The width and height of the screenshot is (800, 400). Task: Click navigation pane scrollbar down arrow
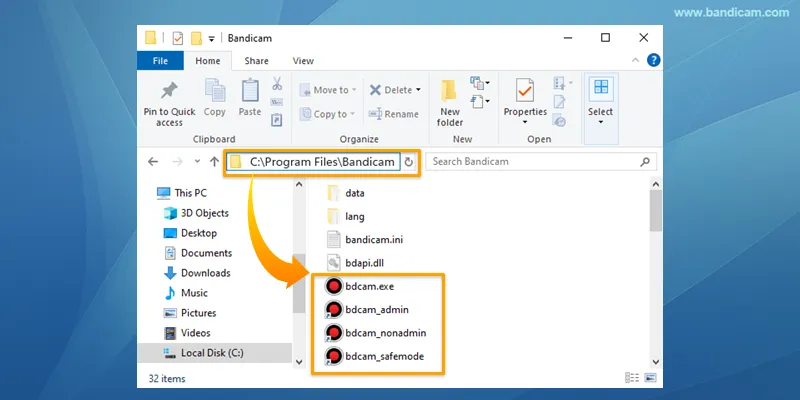click(x=299, y=362)
